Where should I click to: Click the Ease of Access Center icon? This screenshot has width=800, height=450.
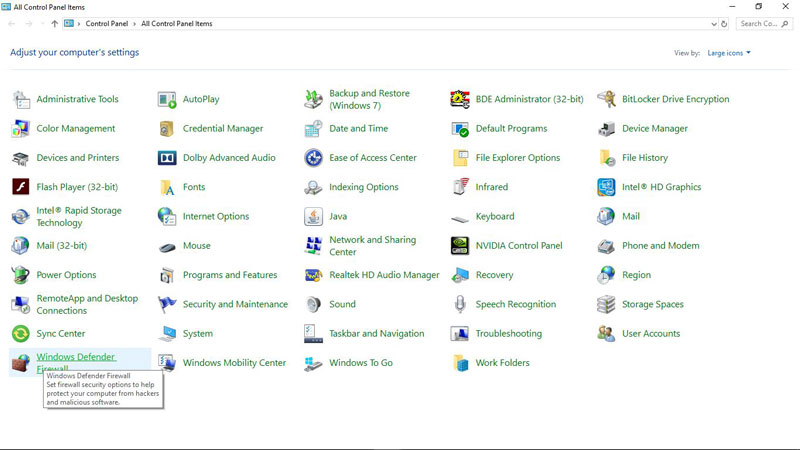[313, 158]
